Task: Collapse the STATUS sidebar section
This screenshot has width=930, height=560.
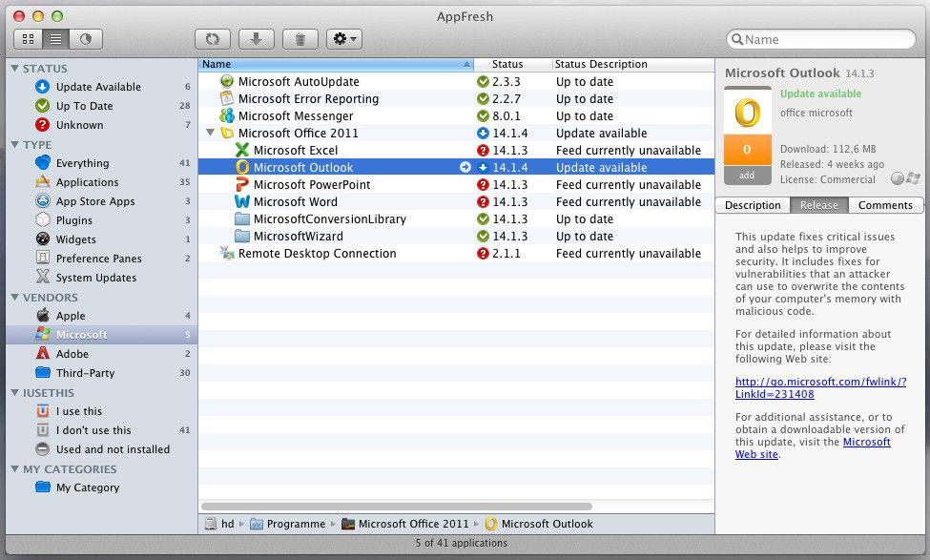Action: (x=15, y=69)
